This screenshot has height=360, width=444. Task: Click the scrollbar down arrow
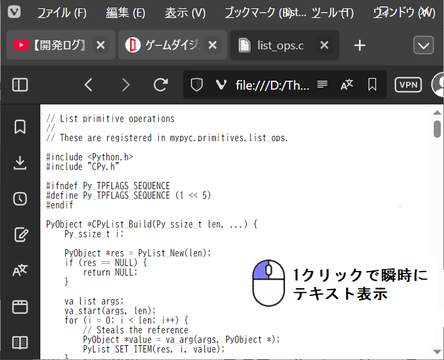(x=437, y=352)
